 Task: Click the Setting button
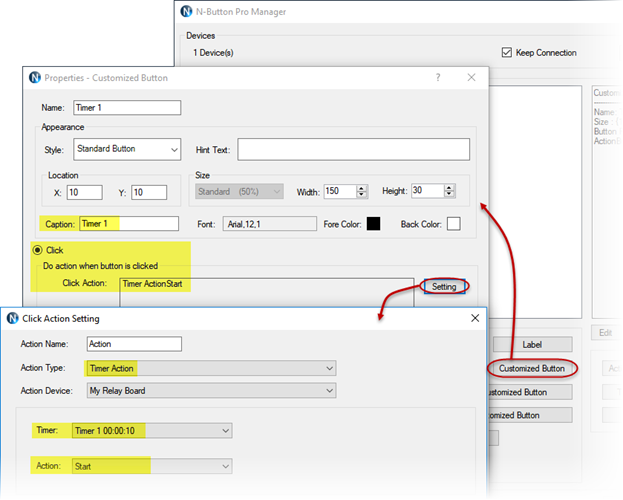444,287
